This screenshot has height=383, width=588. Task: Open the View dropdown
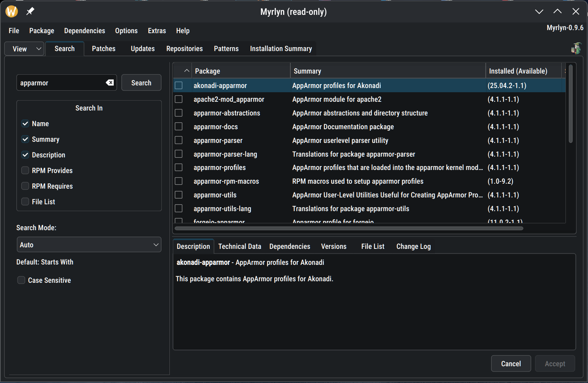click(x=24, y=49)
